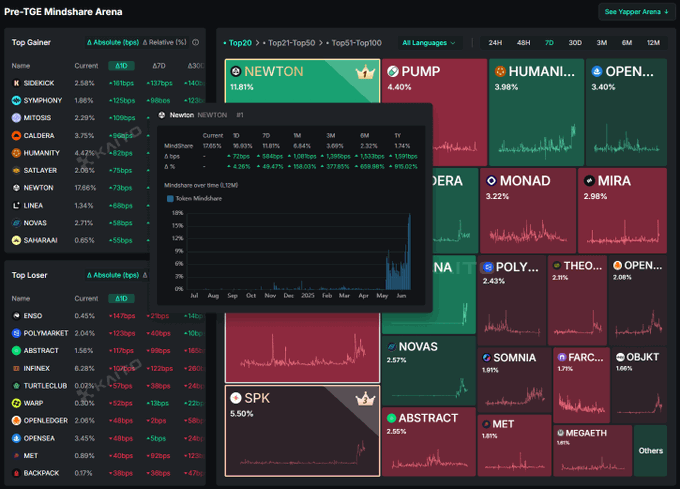Sort Top Gainer by the Δ7D column
The width and height of the screenshot is (680, 489).
pos(158,65)
